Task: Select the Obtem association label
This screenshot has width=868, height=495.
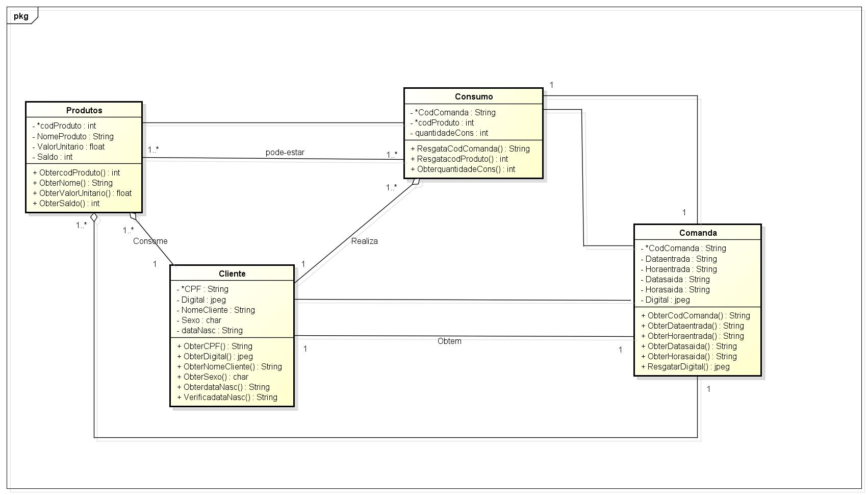Action: [x=449, y=341]
